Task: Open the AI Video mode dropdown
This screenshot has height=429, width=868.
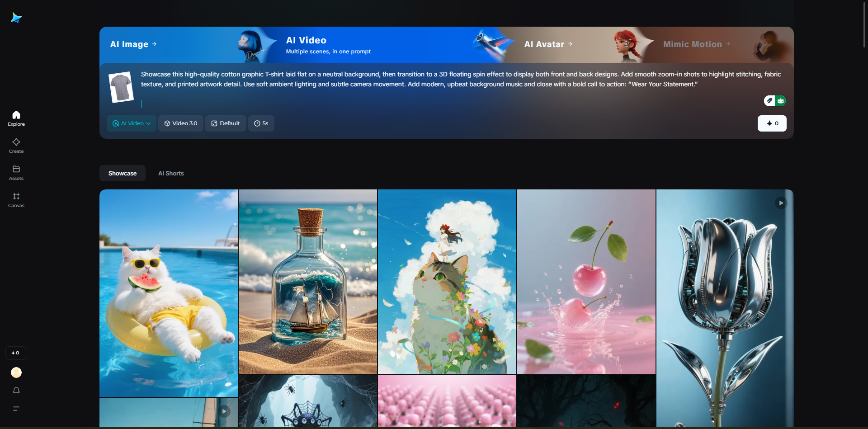Action: click(x=132, y=123)
